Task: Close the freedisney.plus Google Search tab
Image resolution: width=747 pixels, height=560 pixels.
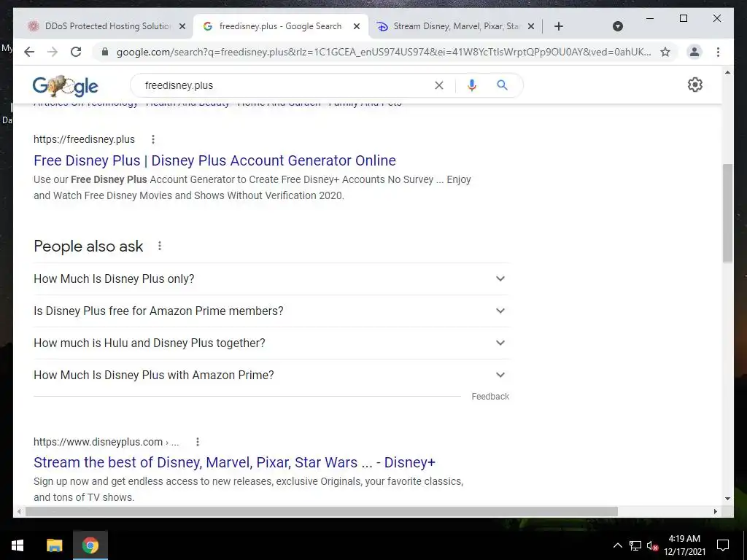Action: (x=356, y=26)
